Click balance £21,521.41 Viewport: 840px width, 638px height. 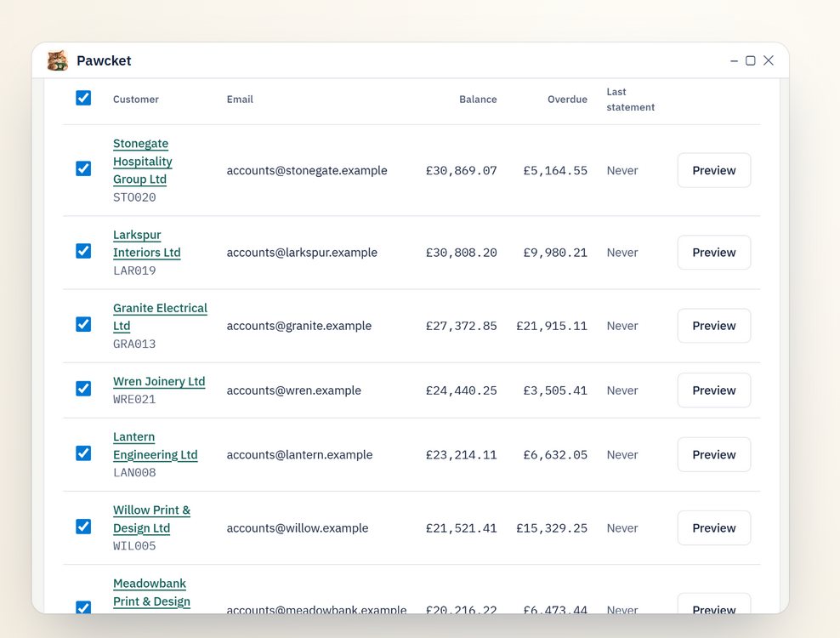coord(462,528)
